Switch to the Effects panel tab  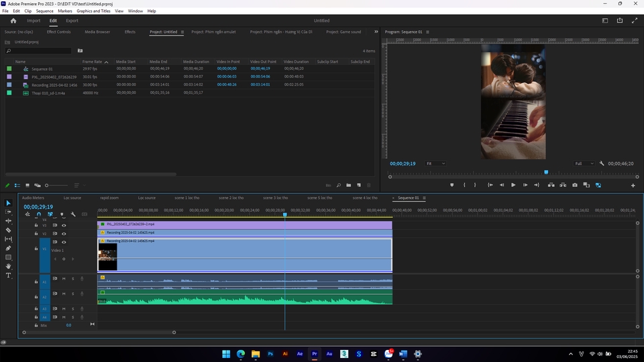pos(129,32)
